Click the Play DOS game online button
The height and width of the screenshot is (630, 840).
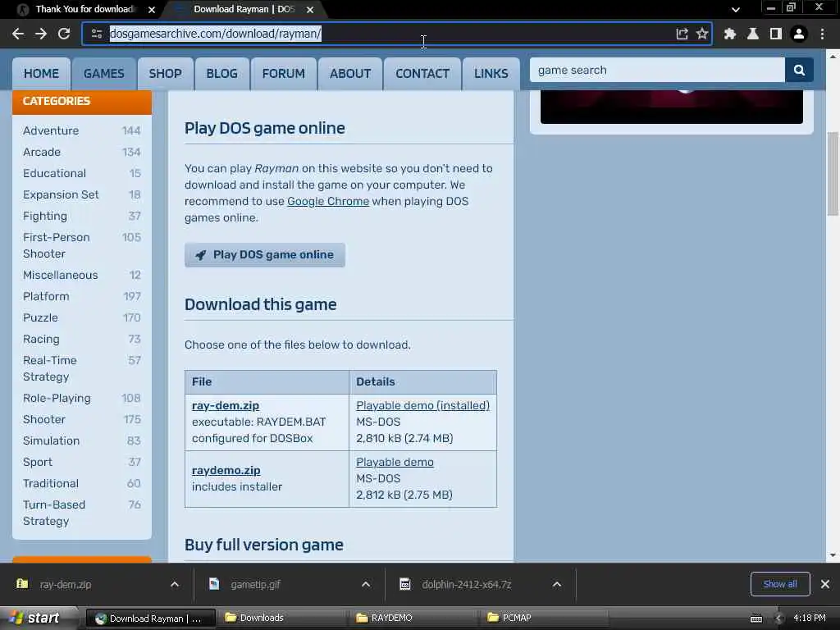265,254
